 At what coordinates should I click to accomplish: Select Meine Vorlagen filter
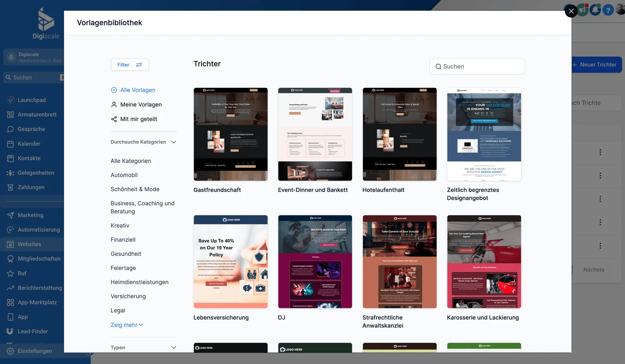(136, 105)
